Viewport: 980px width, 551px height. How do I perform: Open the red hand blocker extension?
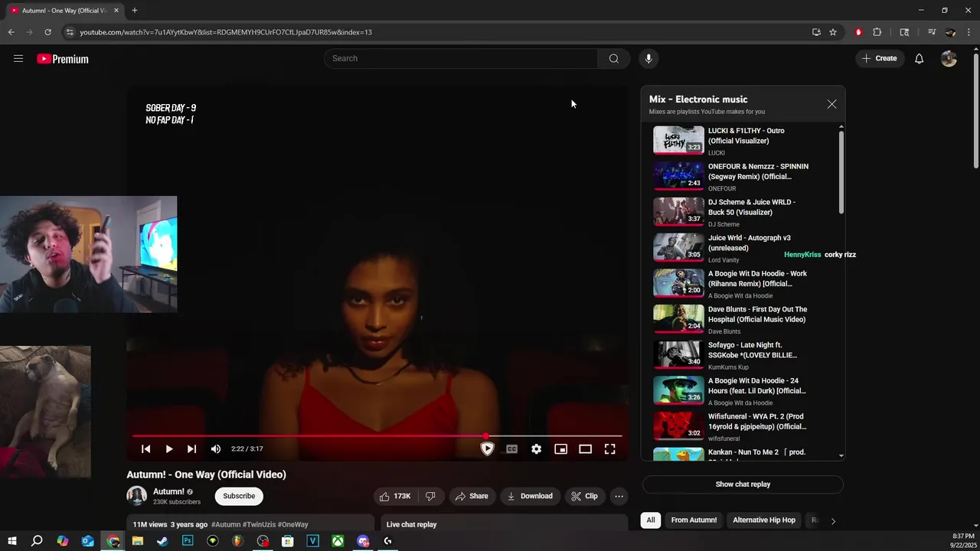tap(858, 32)
